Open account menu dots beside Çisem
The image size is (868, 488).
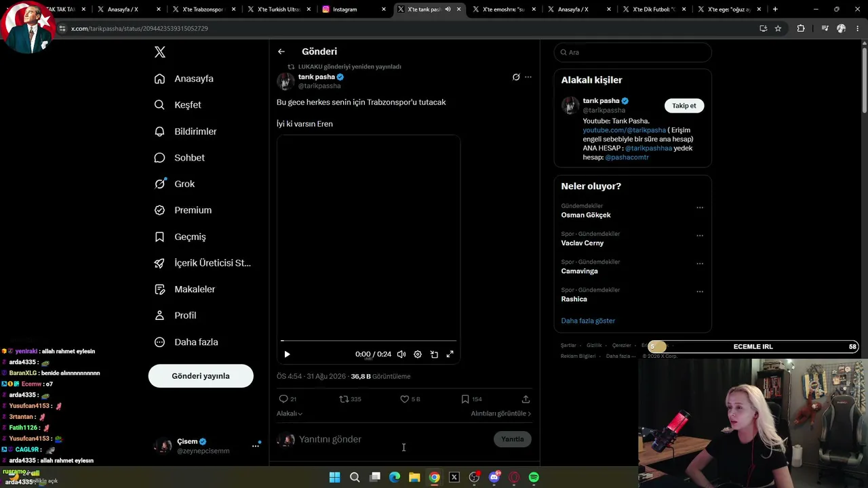pyautogui.click(x=256, y=445)
